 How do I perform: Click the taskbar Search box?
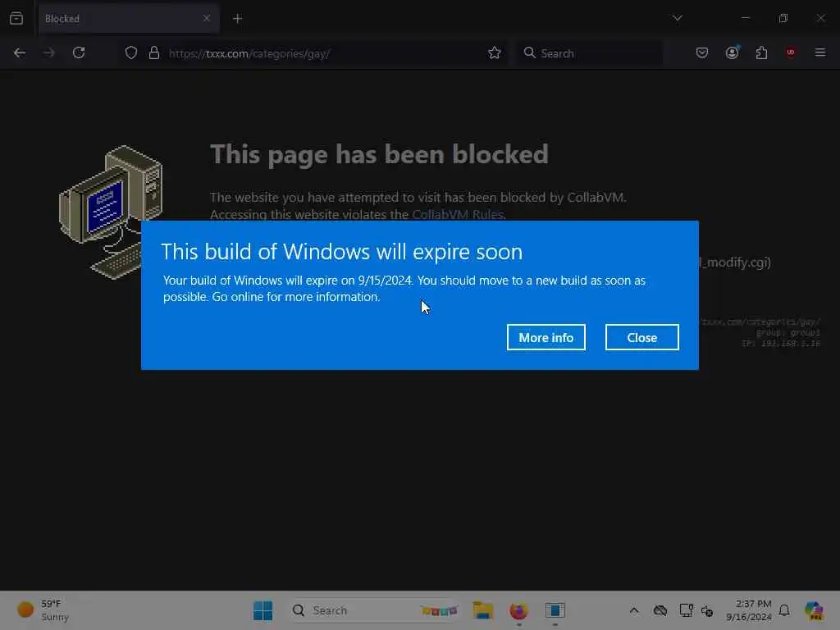point(375,610)
